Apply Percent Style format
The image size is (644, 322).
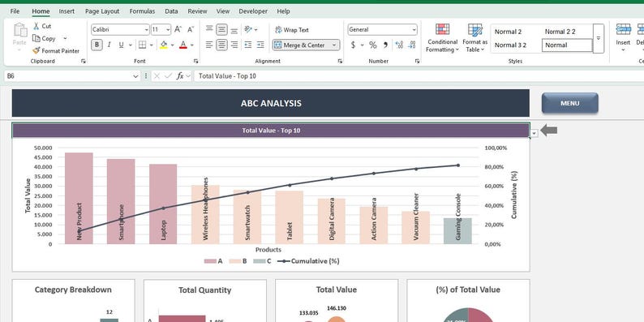(x=372, y=45)
